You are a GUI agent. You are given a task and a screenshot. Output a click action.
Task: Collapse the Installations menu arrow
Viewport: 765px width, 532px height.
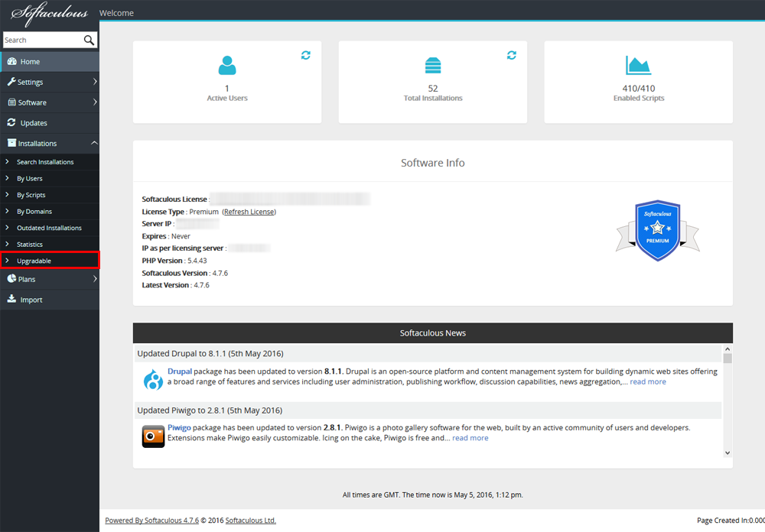tap(94, 143)
